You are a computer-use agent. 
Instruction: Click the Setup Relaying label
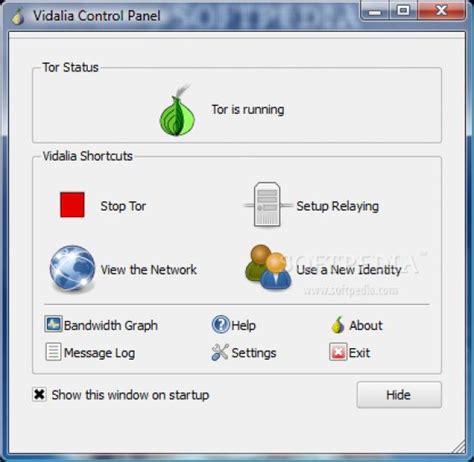[337, 206]
